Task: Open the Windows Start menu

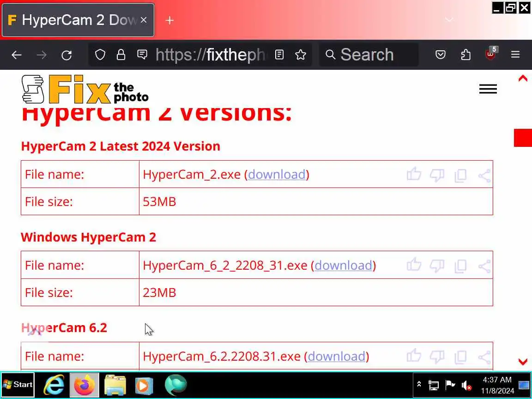Action: [x=18, y=385]
